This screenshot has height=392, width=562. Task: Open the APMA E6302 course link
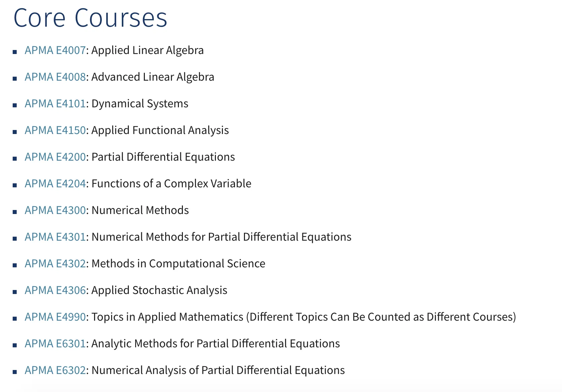pyautogui.click(x=55, y=370)
